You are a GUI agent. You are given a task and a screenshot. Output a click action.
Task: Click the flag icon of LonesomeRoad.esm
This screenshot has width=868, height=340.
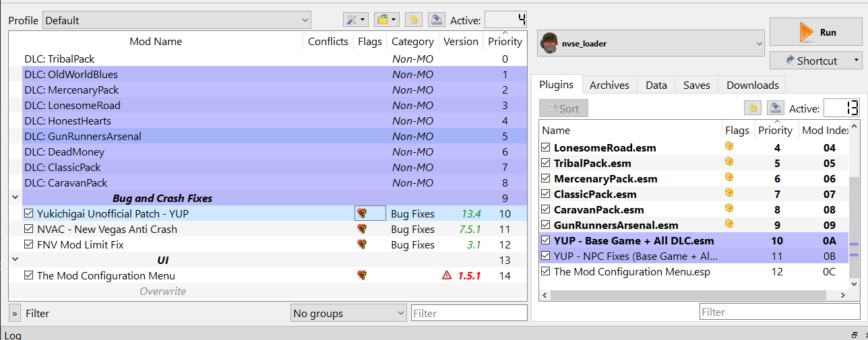(728, 147)
